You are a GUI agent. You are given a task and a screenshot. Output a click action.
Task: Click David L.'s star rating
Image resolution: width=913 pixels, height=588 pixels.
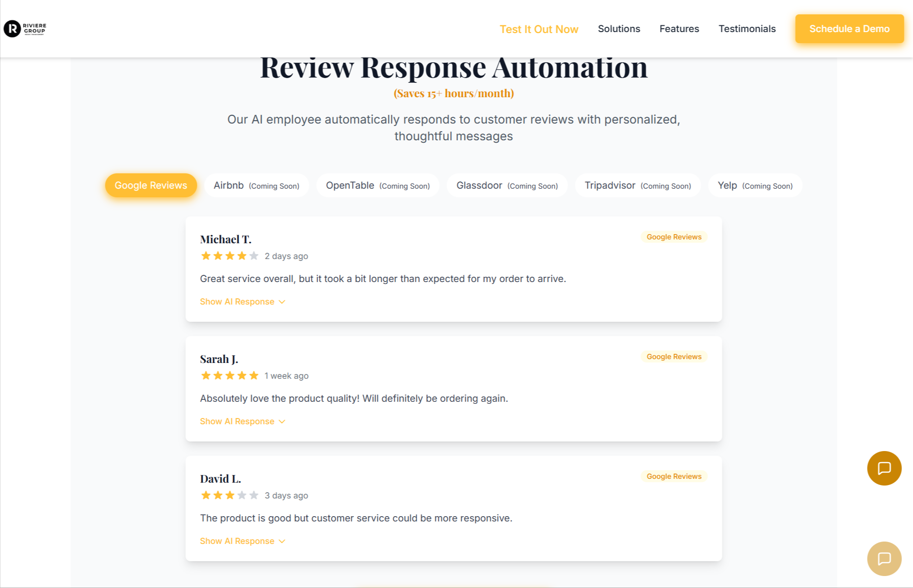coord(229,495)
